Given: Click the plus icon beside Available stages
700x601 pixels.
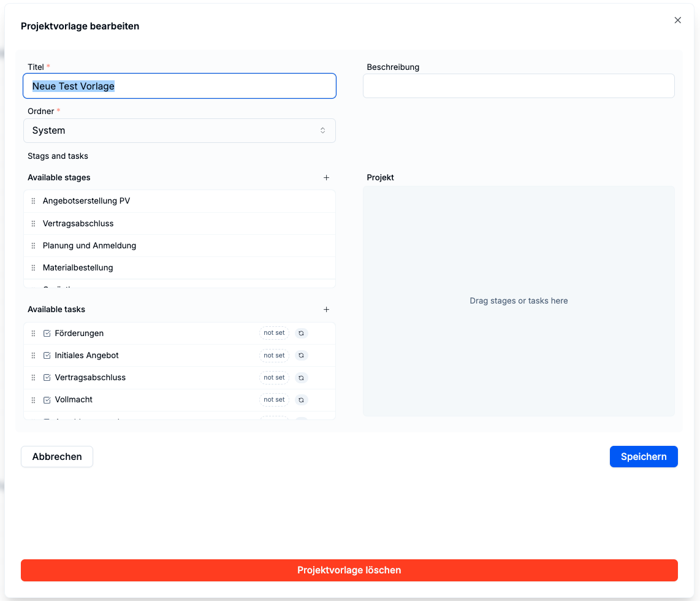Looking at the screenshot, I should click(326, 178).
